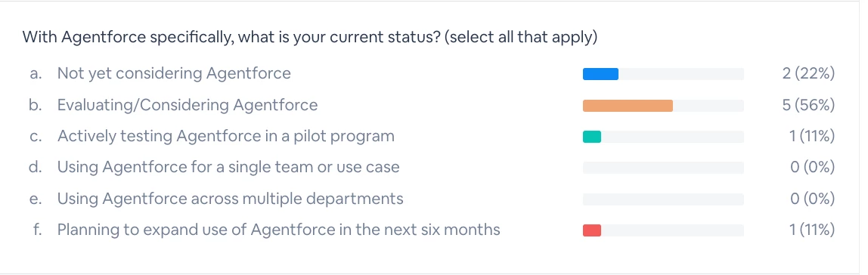Screen dimensions: 868x275
Task: Click the orange Evaluating/Considering Agentforce bar
Action: [628, 106]
